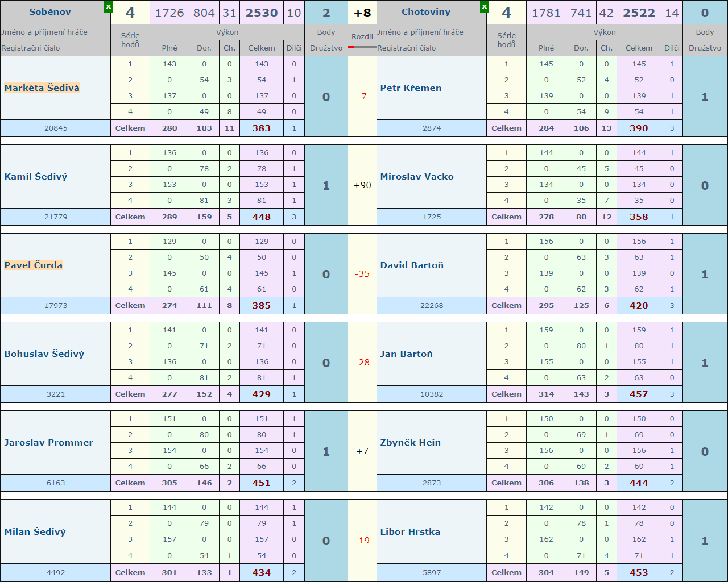Select registration number 2873
This screenshot has height=582, width=728.
coord(432,483)
